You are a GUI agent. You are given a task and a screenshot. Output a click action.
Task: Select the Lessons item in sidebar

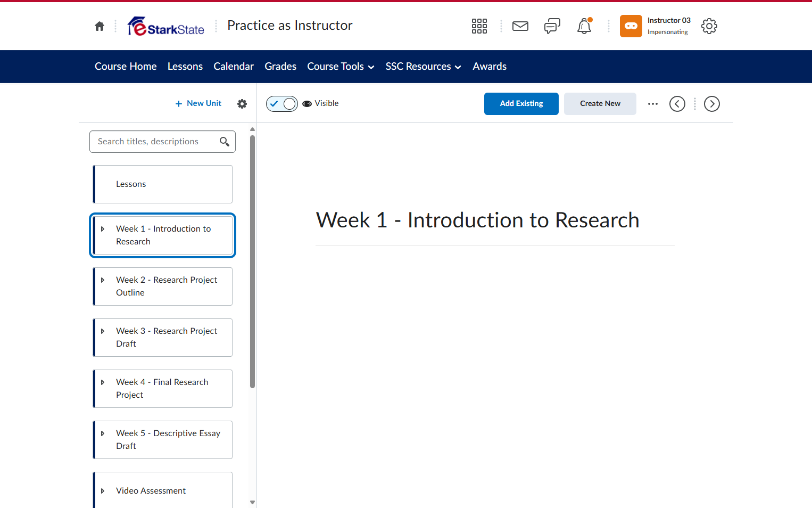click(x=163, y=184)
